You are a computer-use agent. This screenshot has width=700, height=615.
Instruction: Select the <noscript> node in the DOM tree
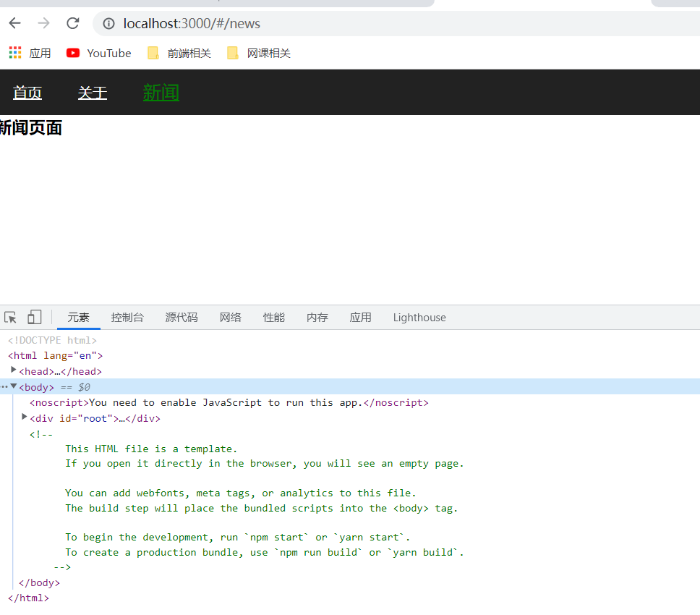click(229, 403)
